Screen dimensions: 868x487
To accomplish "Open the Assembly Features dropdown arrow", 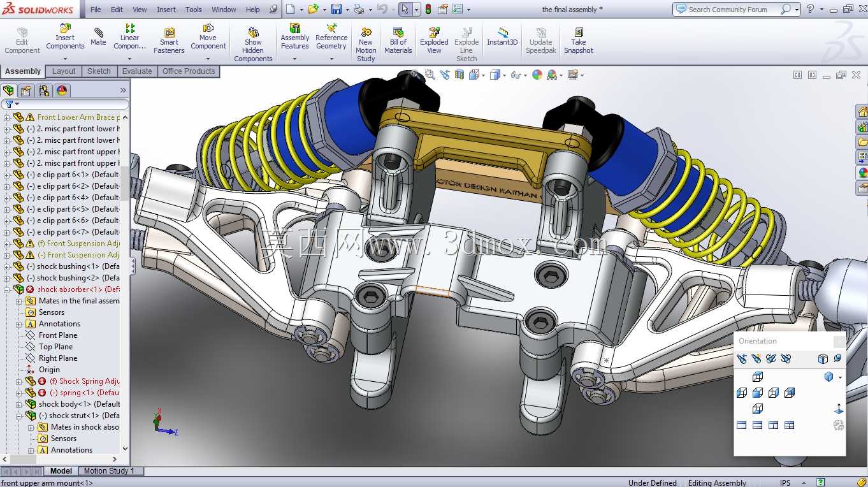I will click(x=294, y=59).
